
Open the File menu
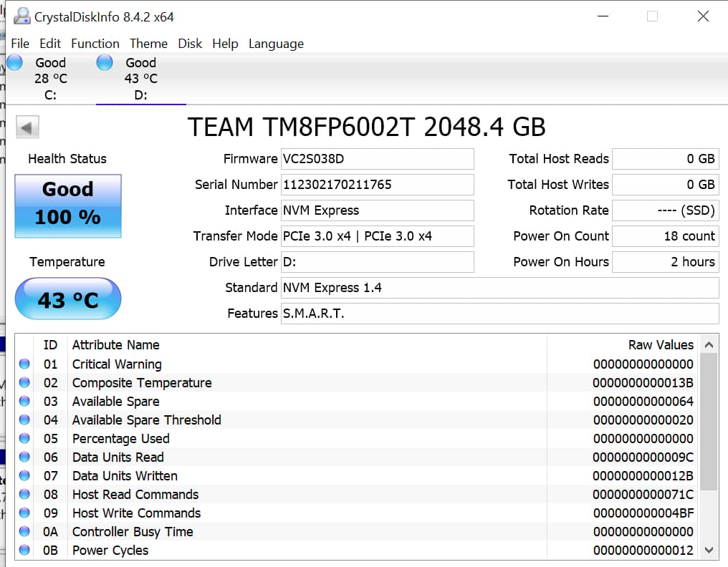pyautogui.click(x=20, y=44)
